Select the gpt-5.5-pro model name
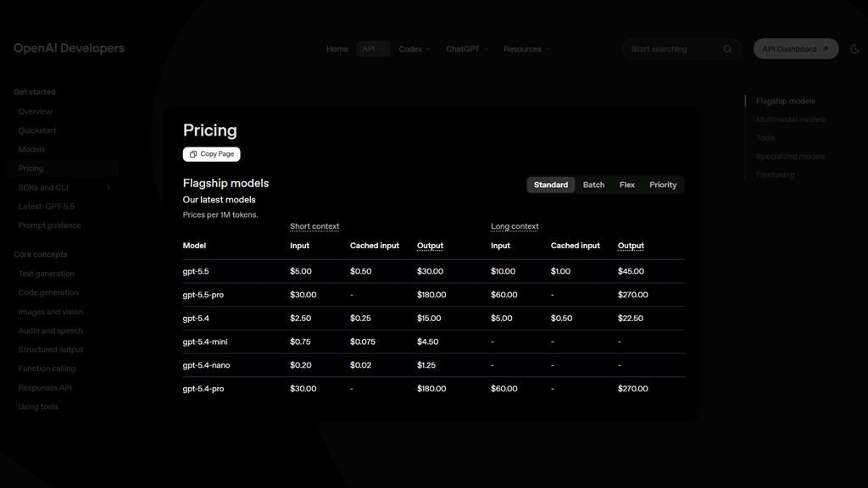This screenshot has height=488, width=868. [x=203, y=295]
